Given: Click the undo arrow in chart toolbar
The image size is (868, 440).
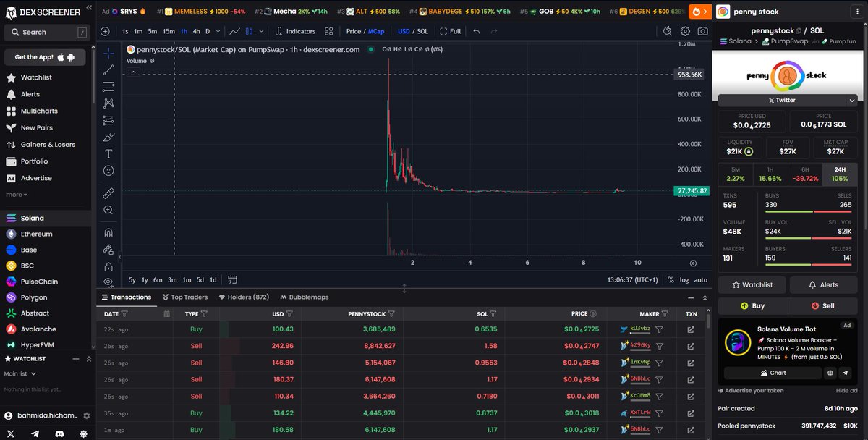Looking at the screenshot, I should click(x=476, y=31).
